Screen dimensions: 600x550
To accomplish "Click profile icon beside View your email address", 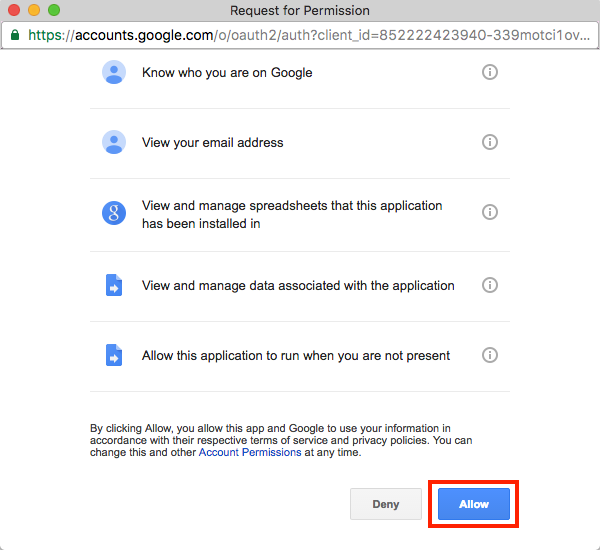I will click(x=114, y=142).
